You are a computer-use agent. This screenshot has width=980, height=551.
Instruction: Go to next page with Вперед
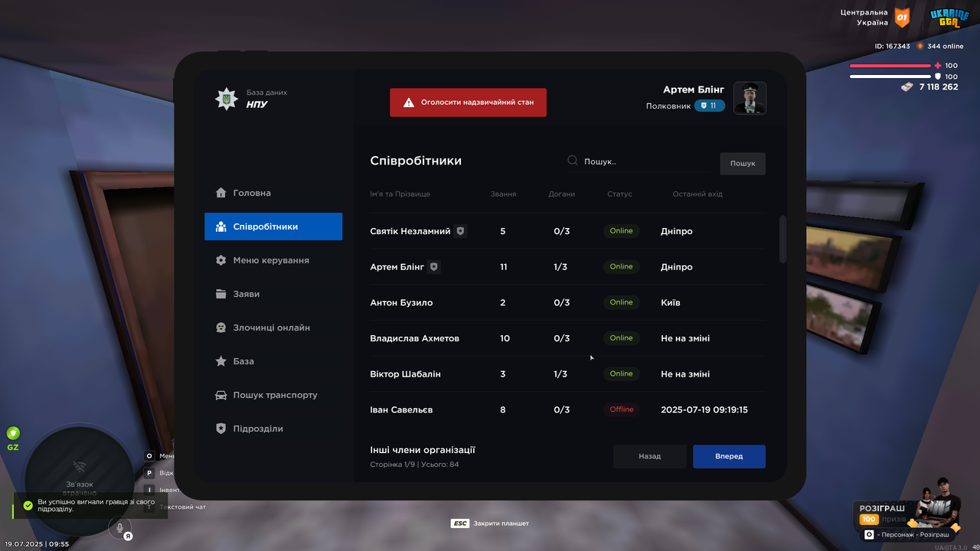pyautogui.click(x=729, y=456)
